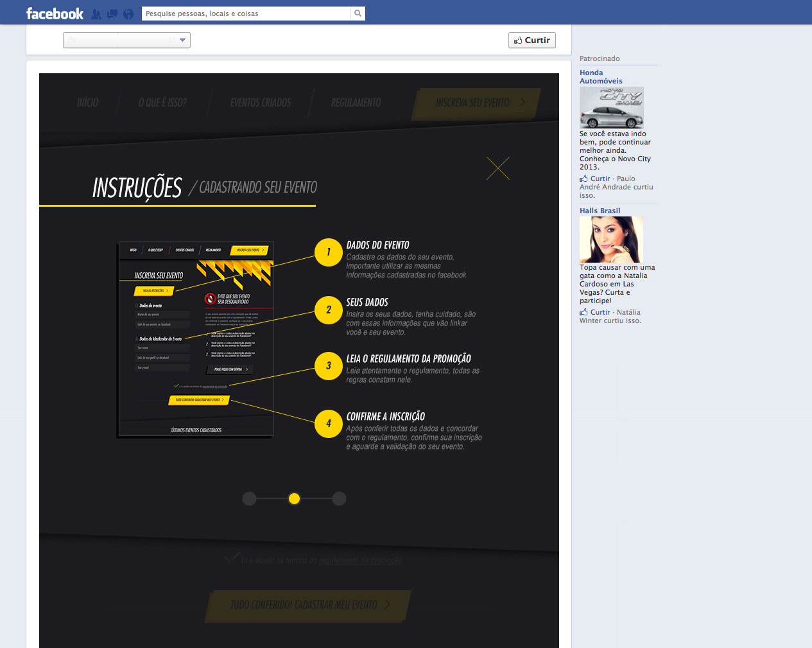Open friend requests icon
Screen dimensions: 812x648
click(96, 13)
